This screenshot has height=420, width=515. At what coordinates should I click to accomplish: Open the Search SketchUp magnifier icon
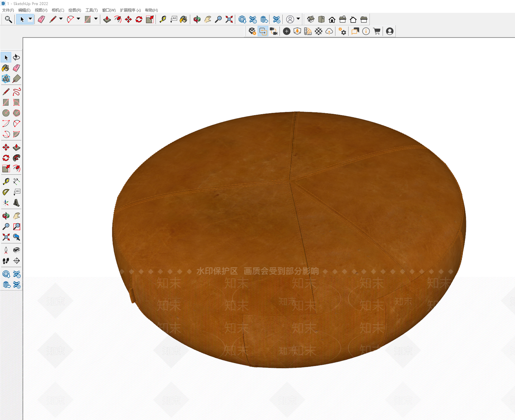coord(8,20)
